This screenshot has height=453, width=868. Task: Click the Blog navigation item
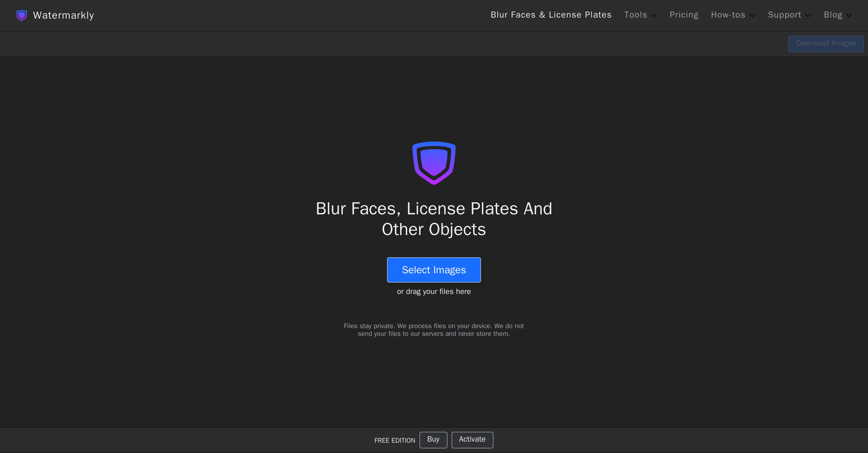833,15
